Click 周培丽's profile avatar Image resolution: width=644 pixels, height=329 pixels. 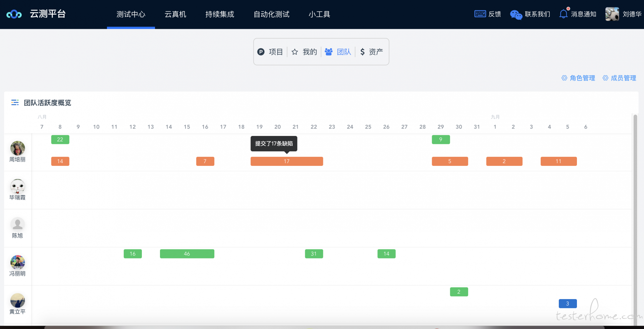point(17,148)
